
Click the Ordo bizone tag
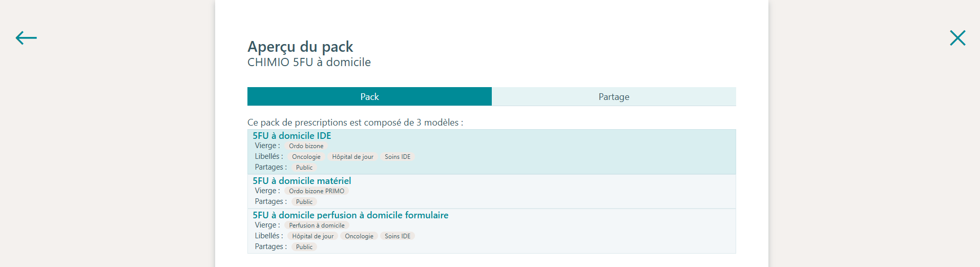coord(306,146)
